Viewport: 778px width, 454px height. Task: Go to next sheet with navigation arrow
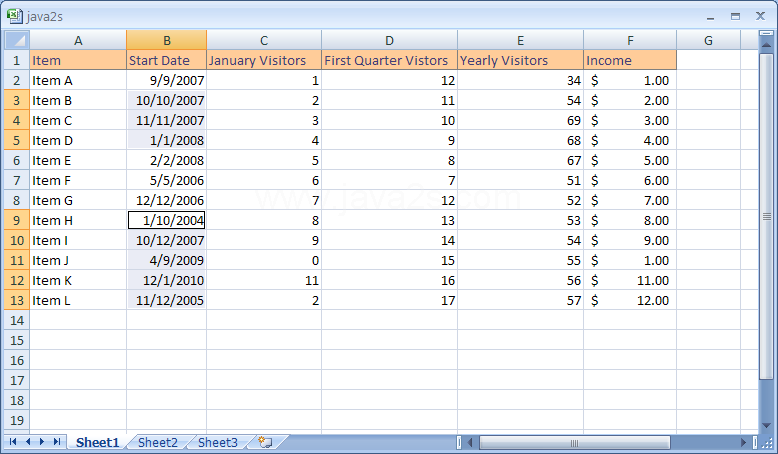pos(42,442)
